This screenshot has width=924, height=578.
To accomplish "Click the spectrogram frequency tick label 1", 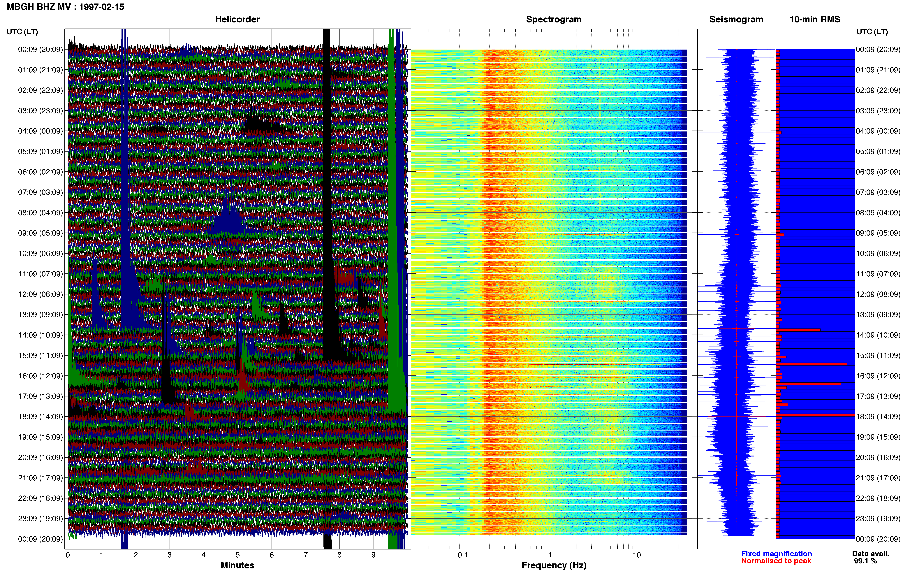I will [x=550, y=555].
